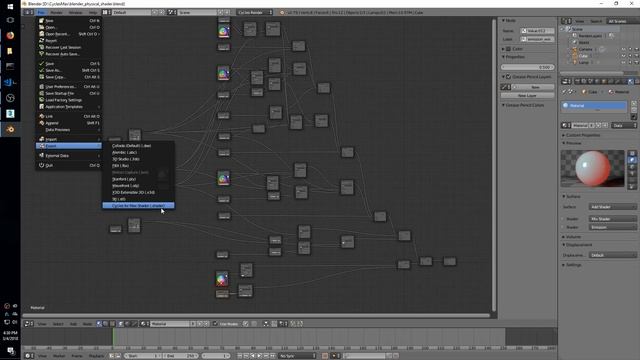
Task: Toggle visibility of Lamp in the outliner
Action: [623, 62]
